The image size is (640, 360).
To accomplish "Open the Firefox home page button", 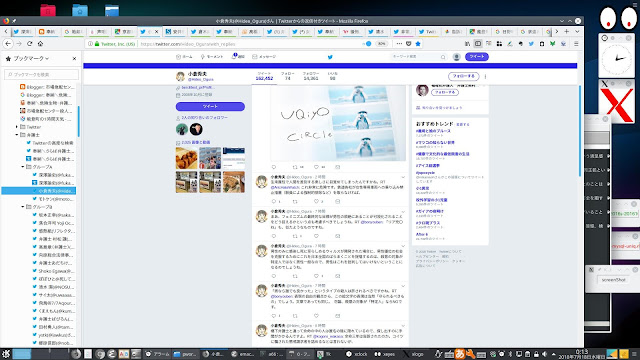I will (40, 44).
